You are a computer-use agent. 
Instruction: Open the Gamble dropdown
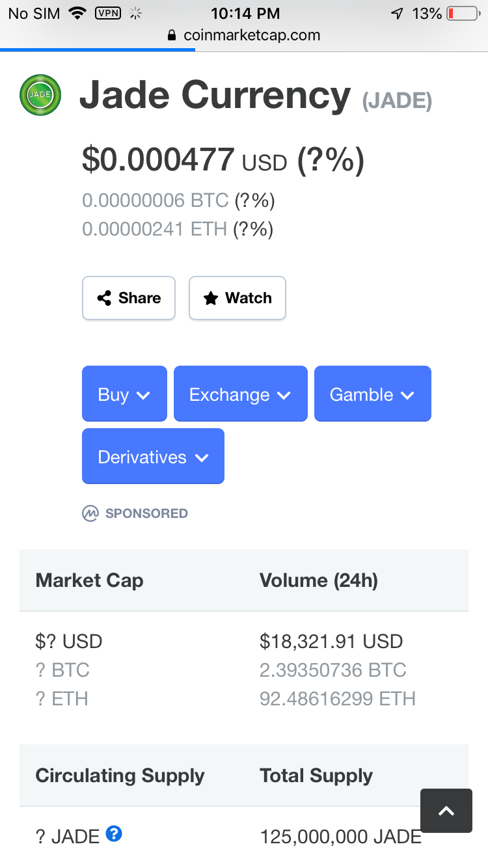click(372, 394)
